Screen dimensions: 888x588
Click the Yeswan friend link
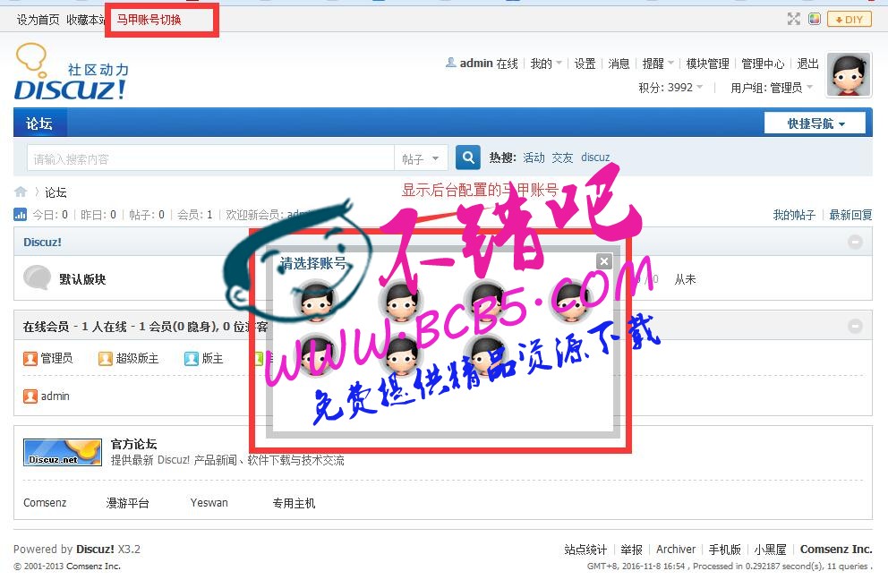click(209, 502)
